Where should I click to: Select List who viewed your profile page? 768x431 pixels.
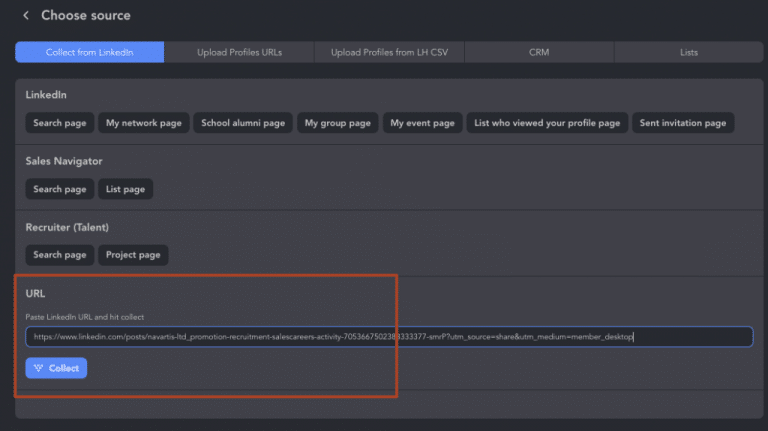pyautogui.click(x=547, y=123)
